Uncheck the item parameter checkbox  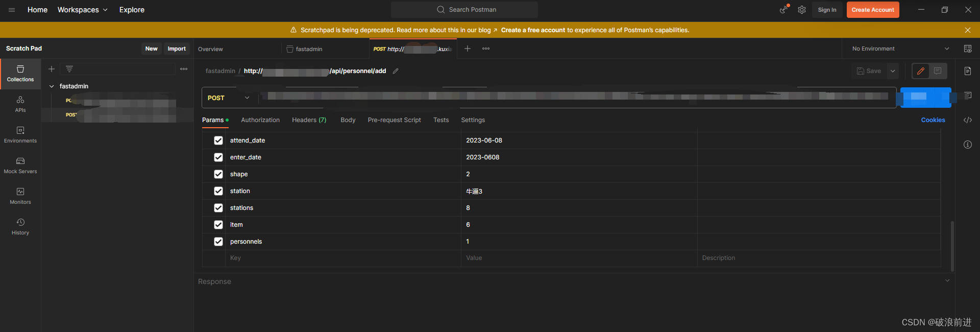[x=218, y=225]
